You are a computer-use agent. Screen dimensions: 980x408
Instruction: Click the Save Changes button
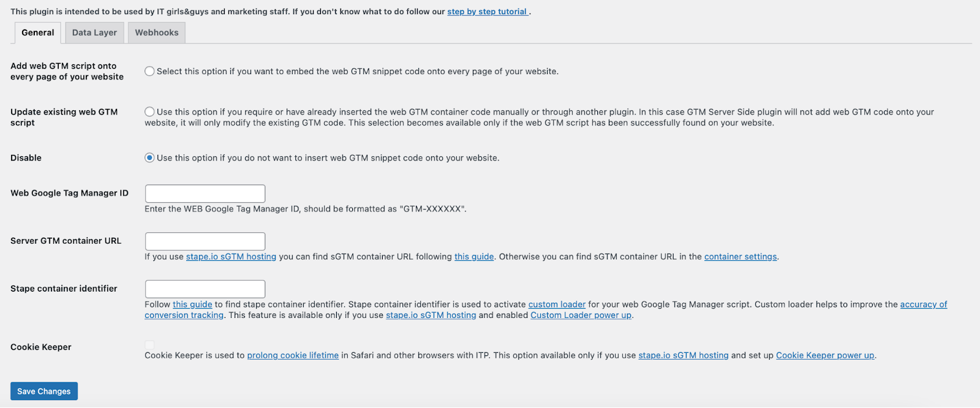[43, 391]
